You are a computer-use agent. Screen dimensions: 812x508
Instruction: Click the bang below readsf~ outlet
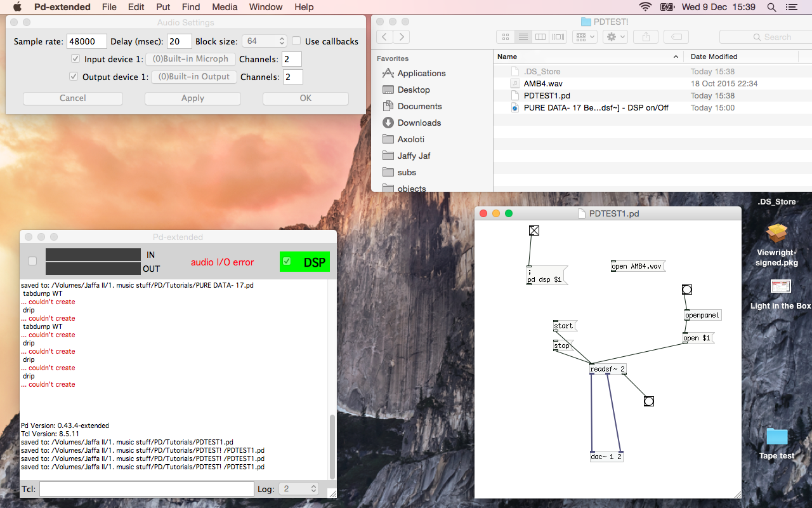point(648,401)
